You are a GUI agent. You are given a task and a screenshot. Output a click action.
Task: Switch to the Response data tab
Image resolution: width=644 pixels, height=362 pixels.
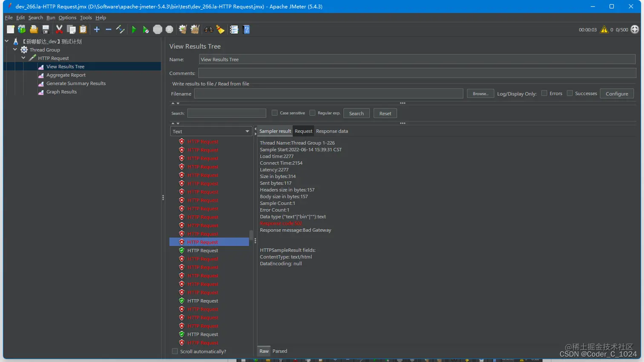(332, 131)
